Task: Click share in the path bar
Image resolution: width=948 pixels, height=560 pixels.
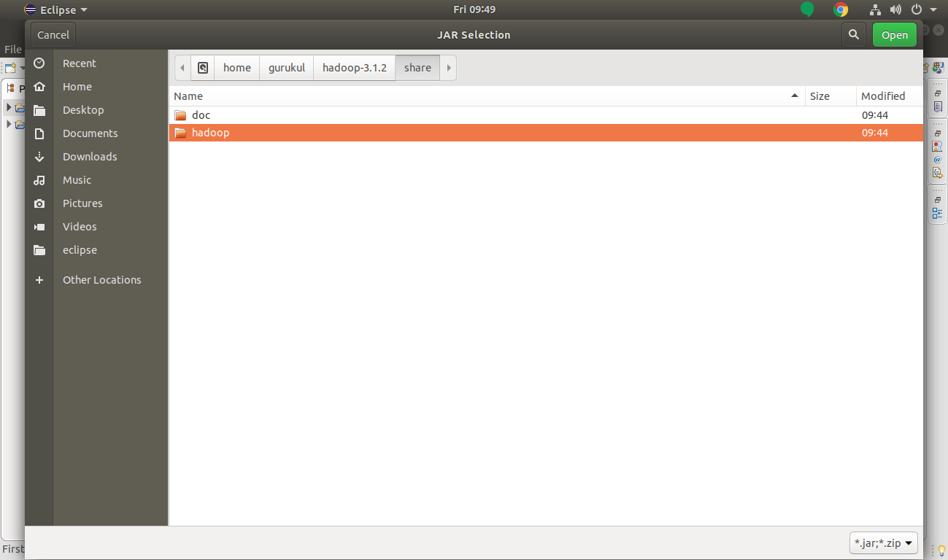Action: 417,68
